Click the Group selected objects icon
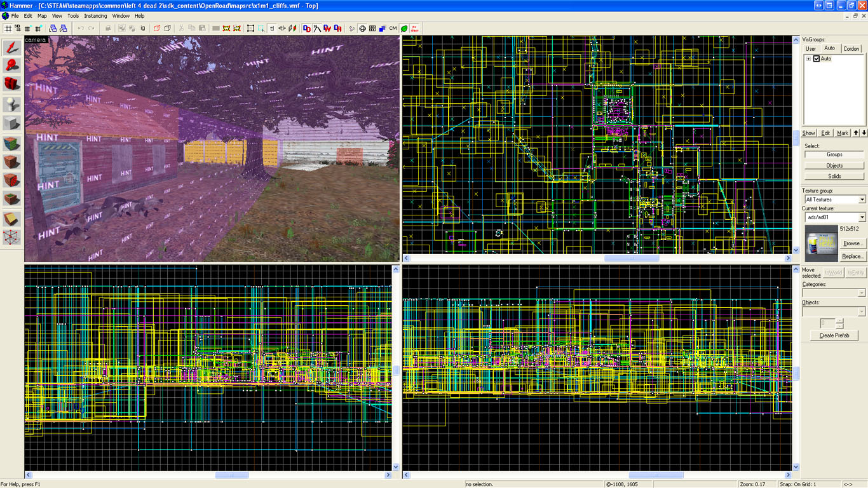Viewport: 868px width, 488px height. point(122,29)
